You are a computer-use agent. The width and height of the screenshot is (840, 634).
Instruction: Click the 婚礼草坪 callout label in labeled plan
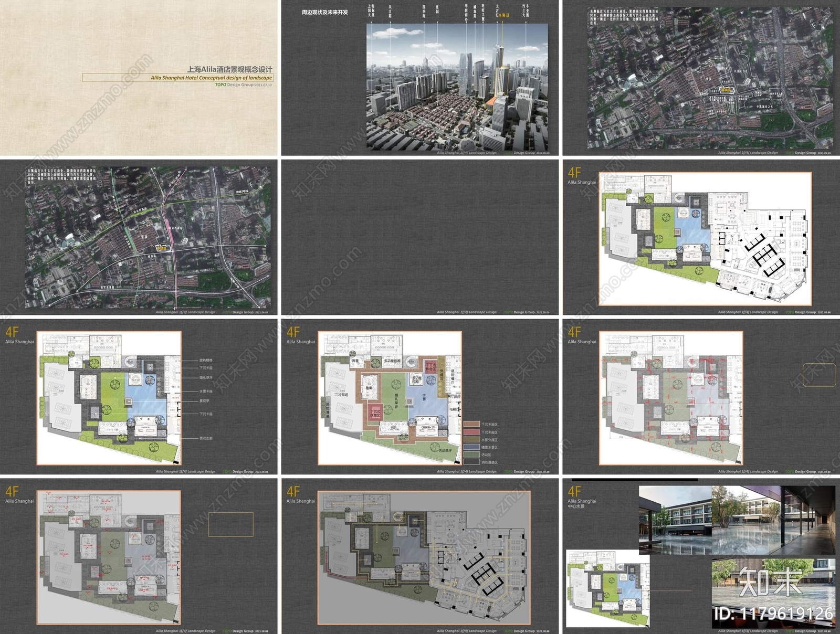(x=206, y=377)
